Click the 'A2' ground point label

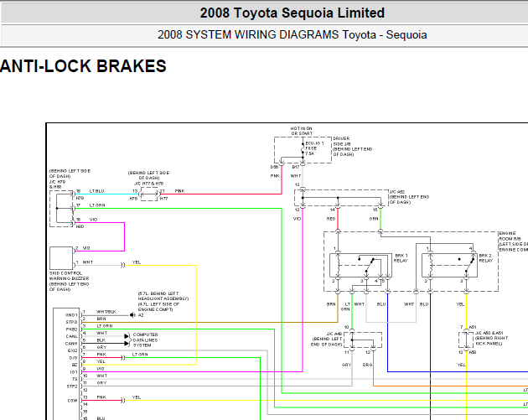tap(141, 315)
